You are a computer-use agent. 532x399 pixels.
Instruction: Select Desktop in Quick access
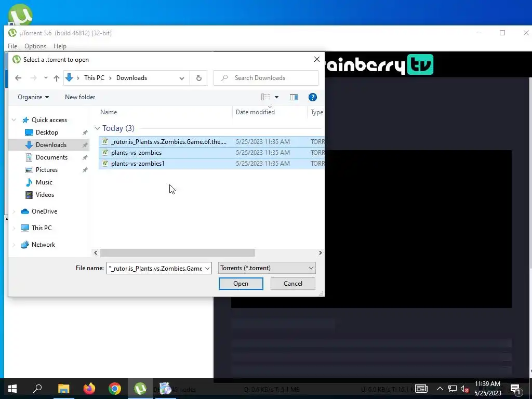click(x=47, y=132)
